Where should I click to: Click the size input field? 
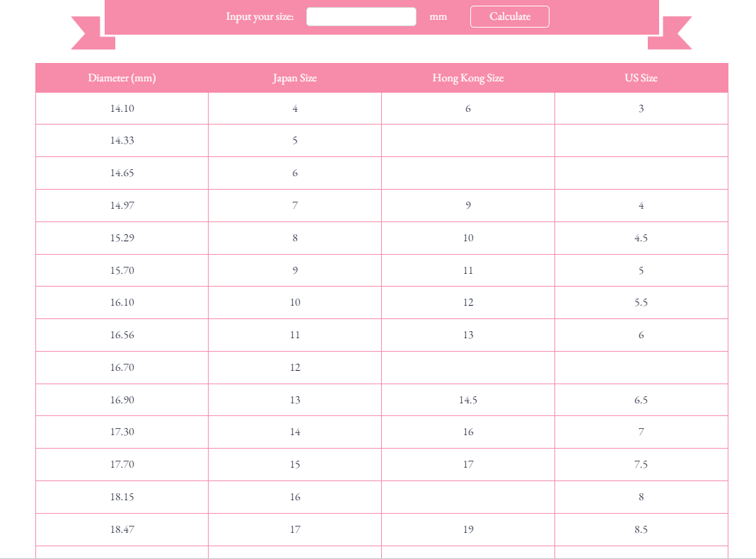[361, 16]
